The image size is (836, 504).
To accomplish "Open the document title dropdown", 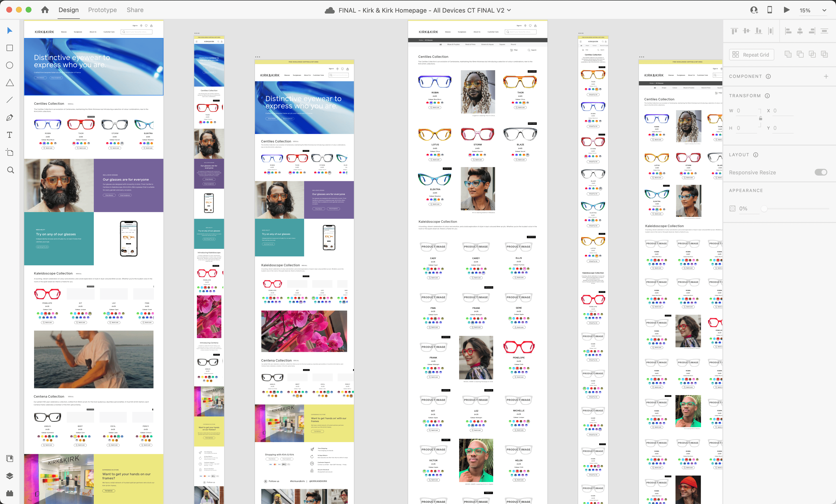I will [509, 10].
